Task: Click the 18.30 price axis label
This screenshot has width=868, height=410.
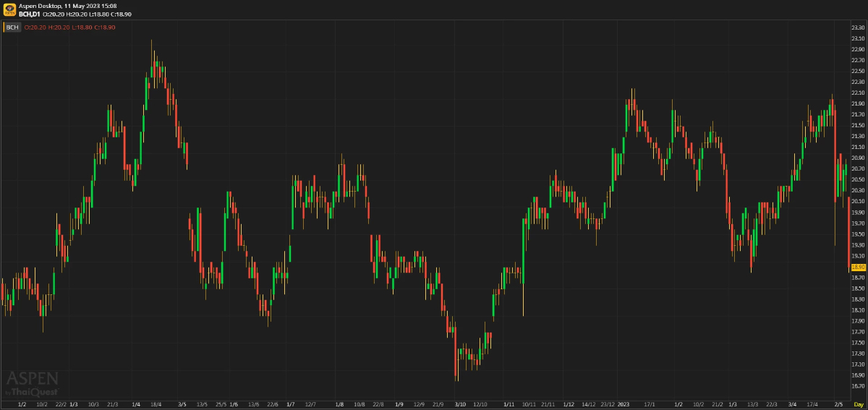Action: 859,299
